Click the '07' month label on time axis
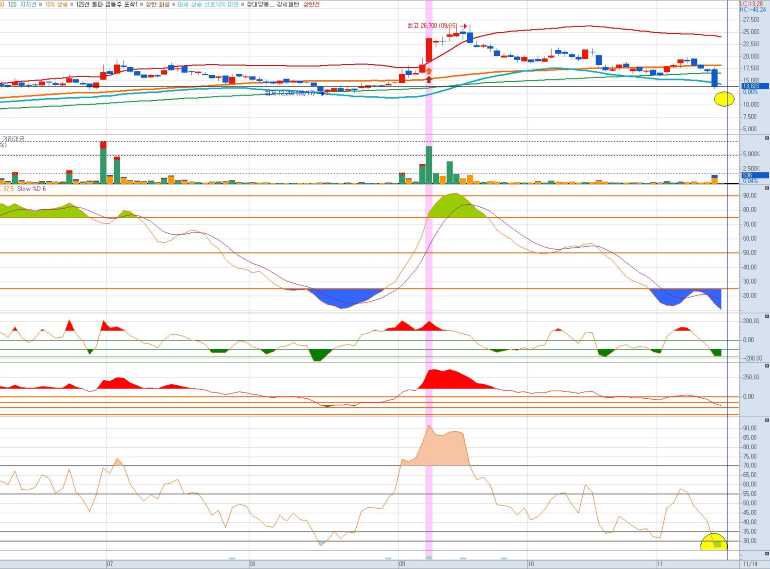Screen dimensions: 770x569 point(110,564)
